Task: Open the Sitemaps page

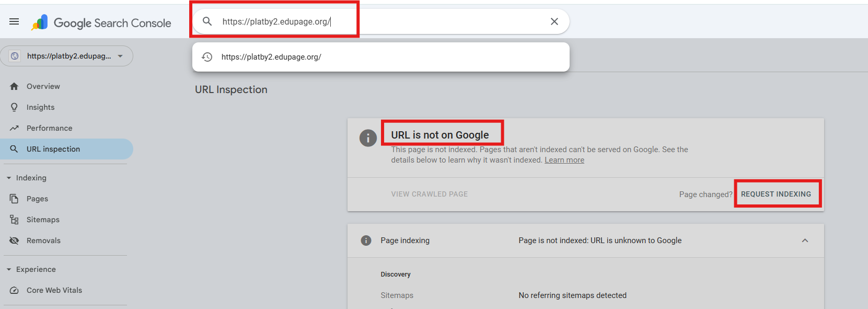Action: (43, 220)
